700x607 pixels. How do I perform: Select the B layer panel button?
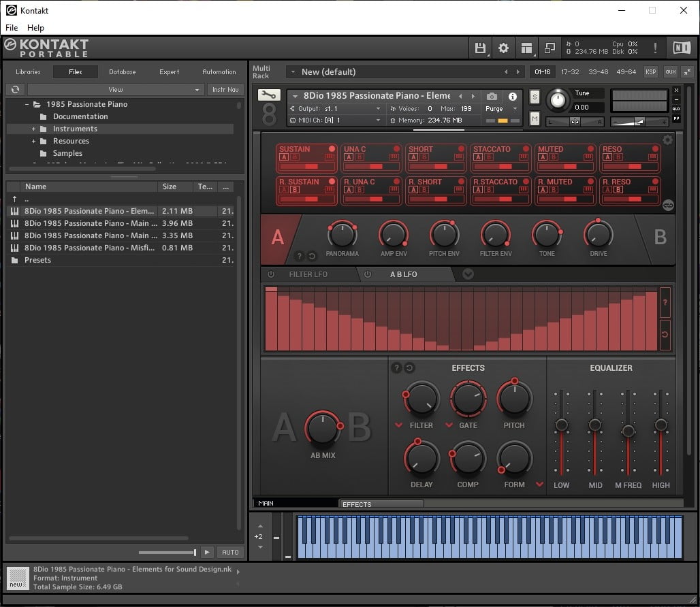tap(660, 237)
